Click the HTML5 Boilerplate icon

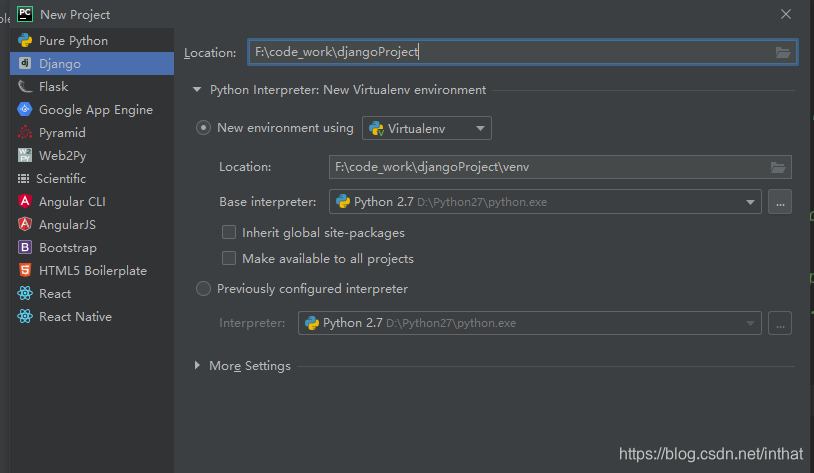coord(25,271)
